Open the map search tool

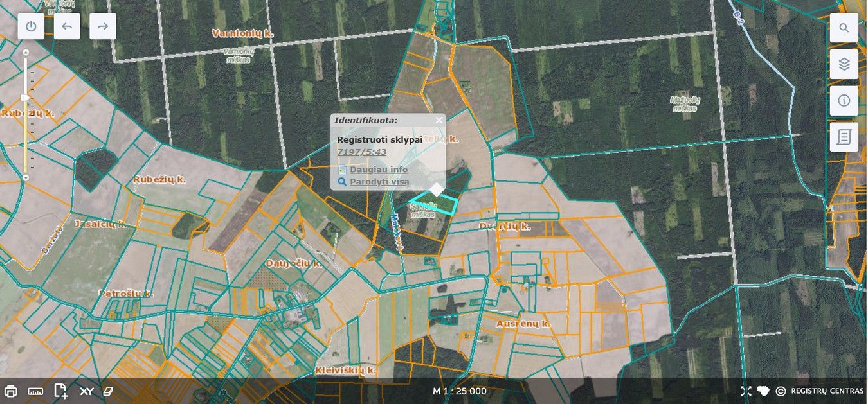(x=844, y=28)
